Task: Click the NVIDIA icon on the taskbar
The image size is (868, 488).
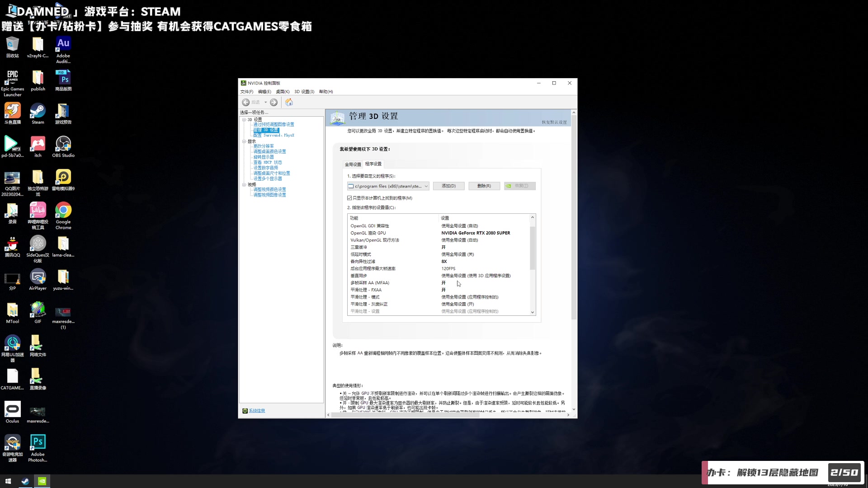Action: point(42,481)
